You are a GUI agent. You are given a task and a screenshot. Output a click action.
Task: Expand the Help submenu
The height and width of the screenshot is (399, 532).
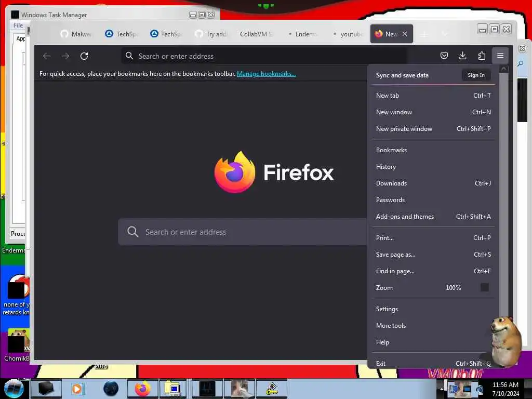pos(433,342)
